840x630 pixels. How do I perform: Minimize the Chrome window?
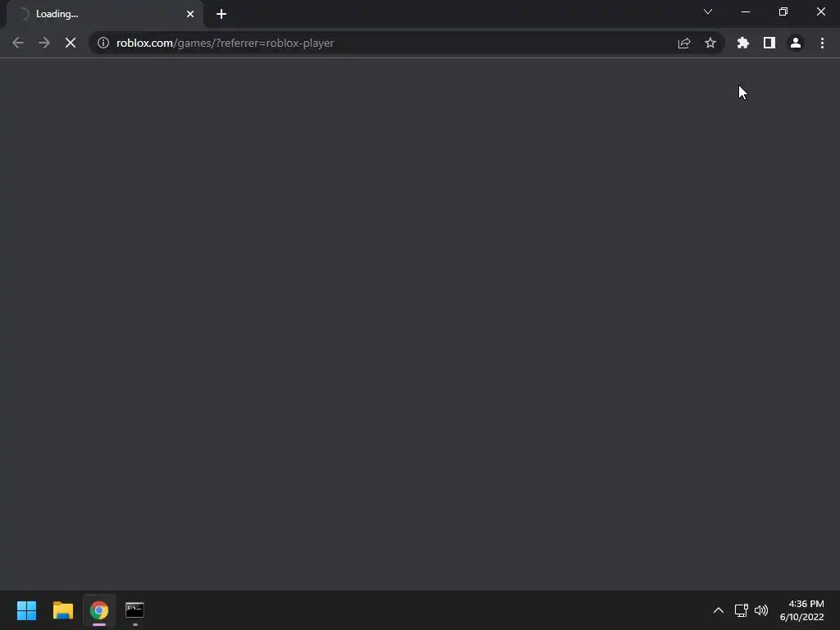(x=746, y=11)
